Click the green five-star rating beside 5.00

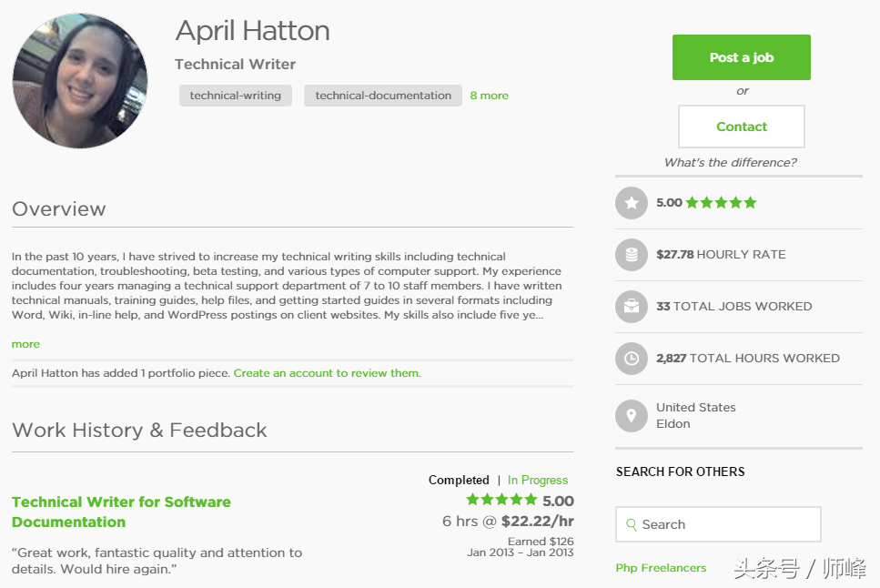click(721, 202)
